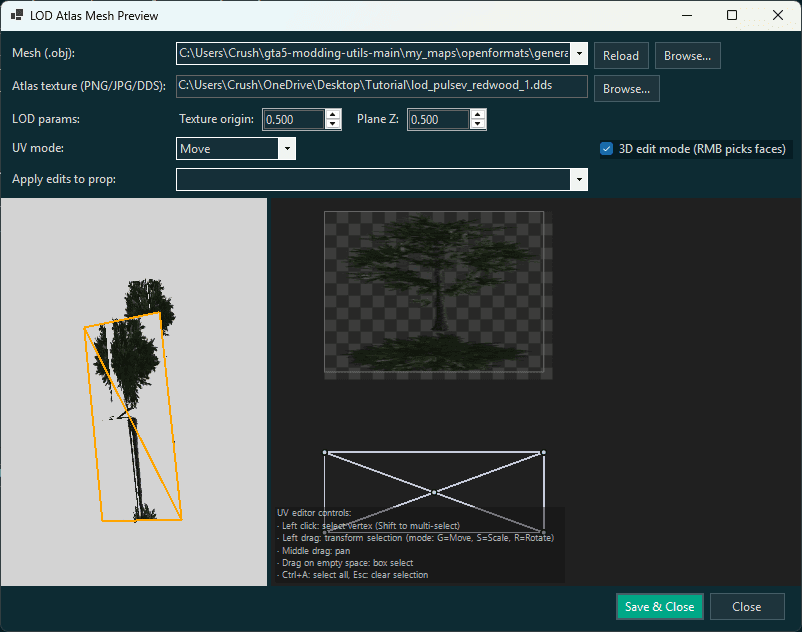Select the center UV vertex handle
This screenshot has width=802, height=632.
(x=434, y=491)
